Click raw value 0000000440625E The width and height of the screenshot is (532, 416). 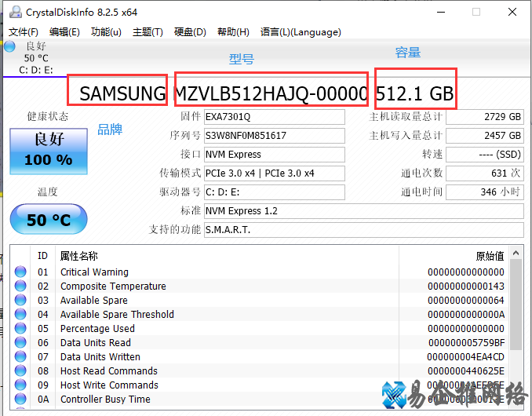(x=466, y=371)
